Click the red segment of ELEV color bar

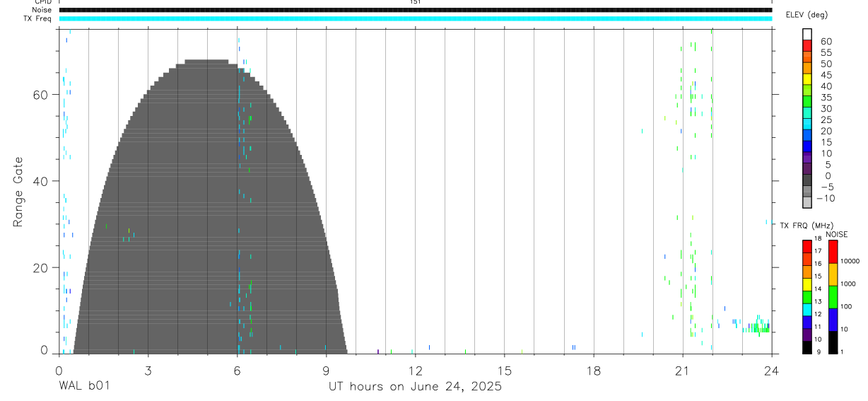pyautogui.click(x=807, y=45)
